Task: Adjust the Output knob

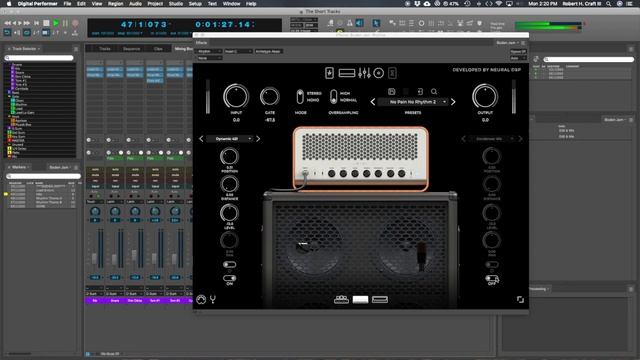Action: tap(485, 96)
